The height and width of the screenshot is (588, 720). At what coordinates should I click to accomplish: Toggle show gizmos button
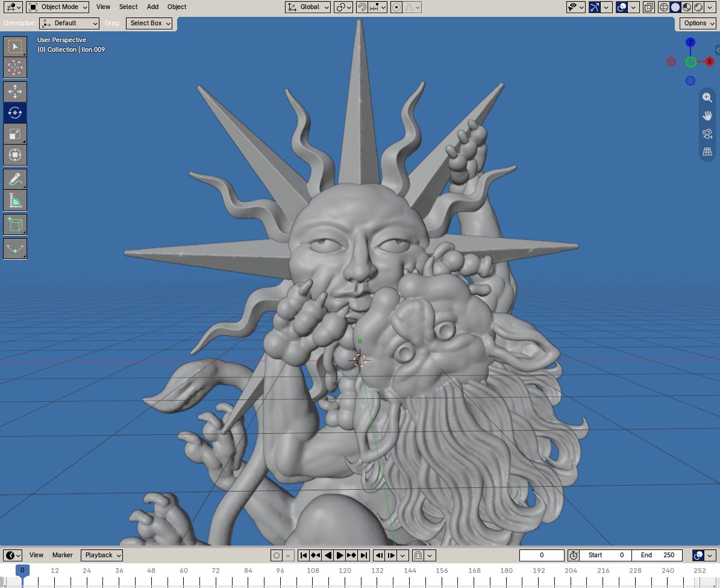(594, 7)
